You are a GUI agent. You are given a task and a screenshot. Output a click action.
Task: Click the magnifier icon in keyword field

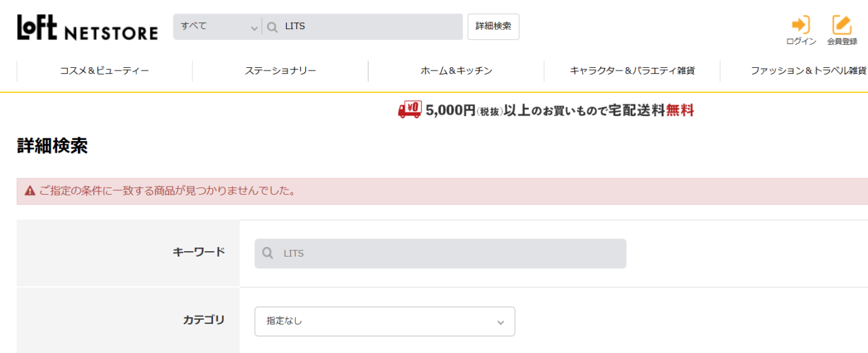pyautogui.click(x=269, y=253)
